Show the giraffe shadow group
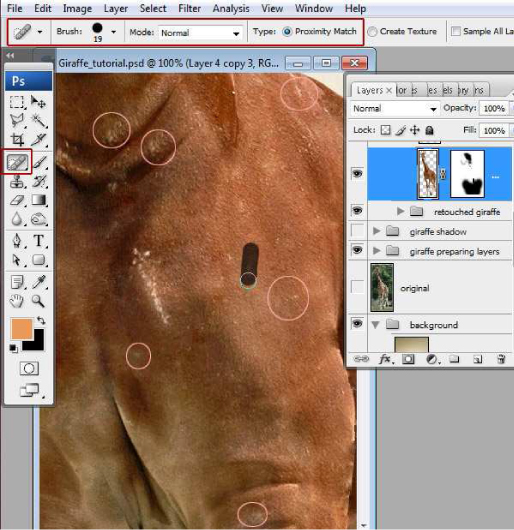The width and height of the screenshot is (514, 530). (358, 231)
